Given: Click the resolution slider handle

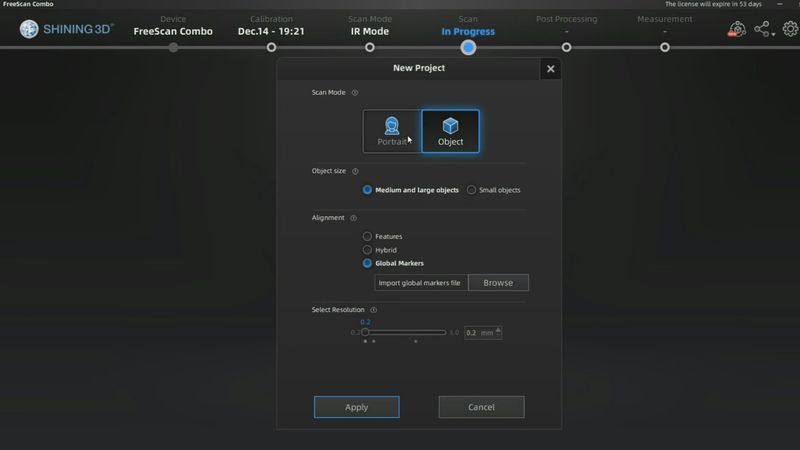Looking at the screenshot, I should point(365,332).
